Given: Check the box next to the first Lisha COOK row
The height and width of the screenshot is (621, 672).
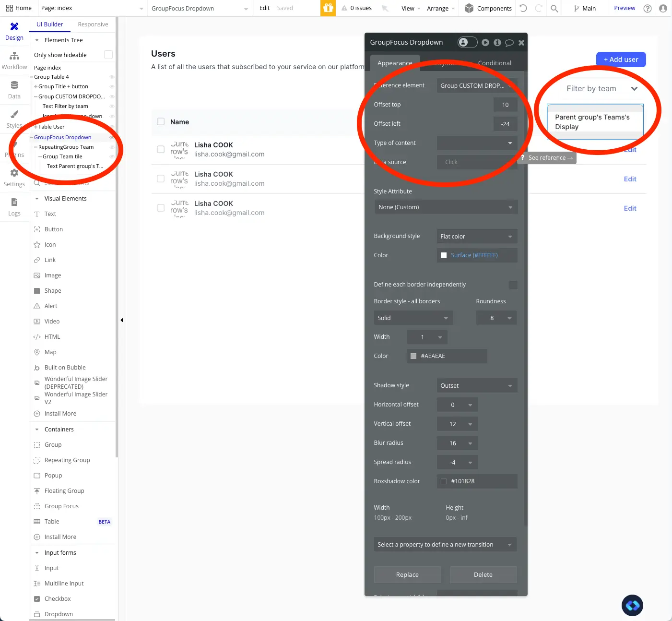Looking at the screenshot, I should tap(161, 149).
